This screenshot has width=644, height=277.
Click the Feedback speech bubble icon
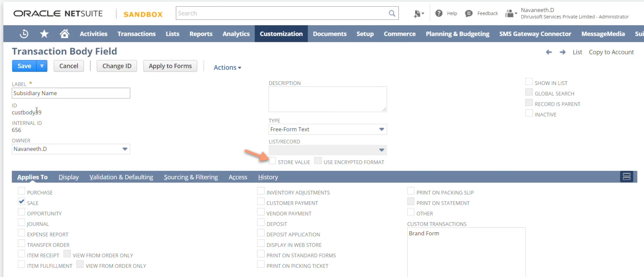[x=468, y=13]
